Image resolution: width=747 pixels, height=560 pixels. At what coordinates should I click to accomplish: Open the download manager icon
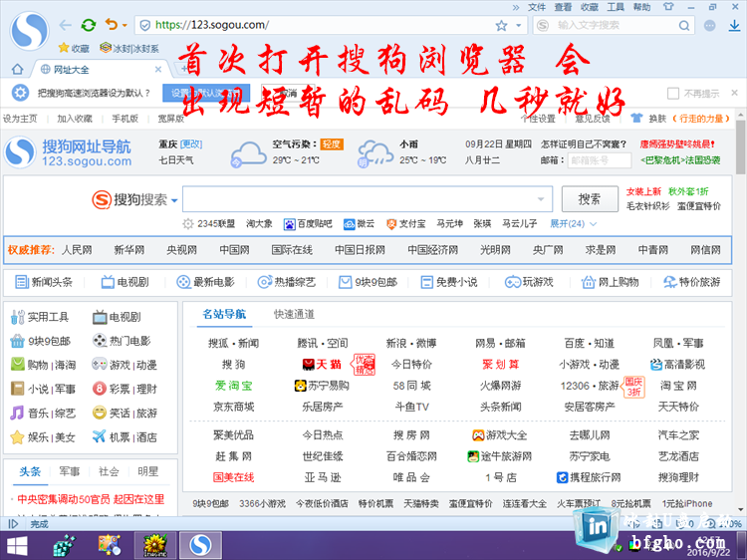point(735,26)
